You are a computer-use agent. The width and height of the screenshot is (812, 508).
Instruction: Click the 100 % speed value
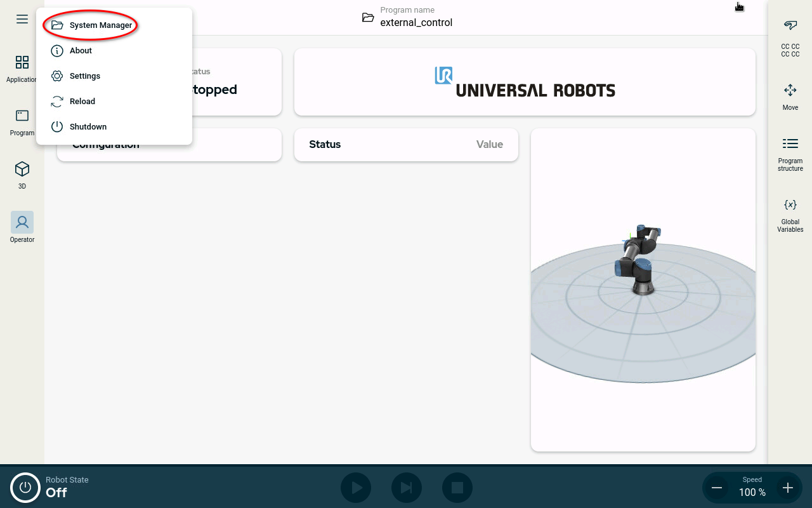752,492
